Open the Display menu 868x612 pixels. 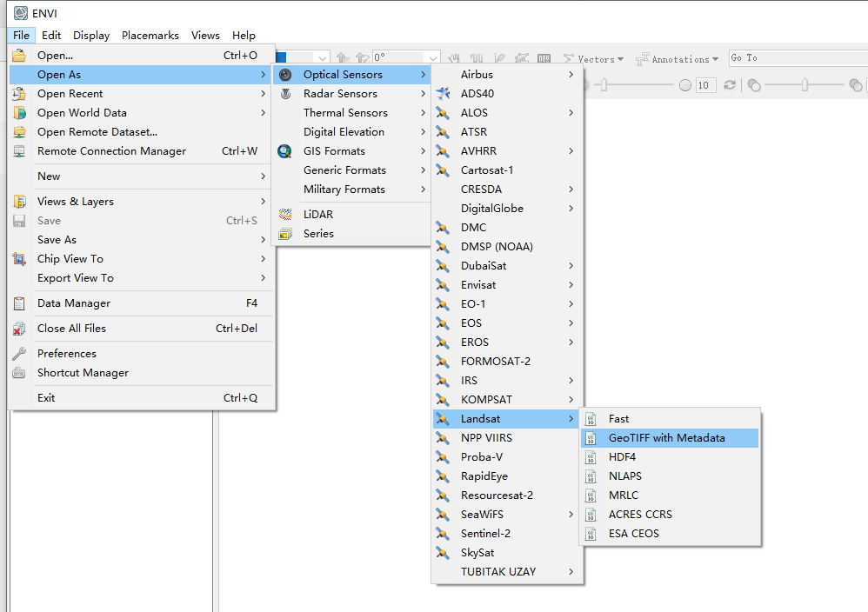click(91, 36)
